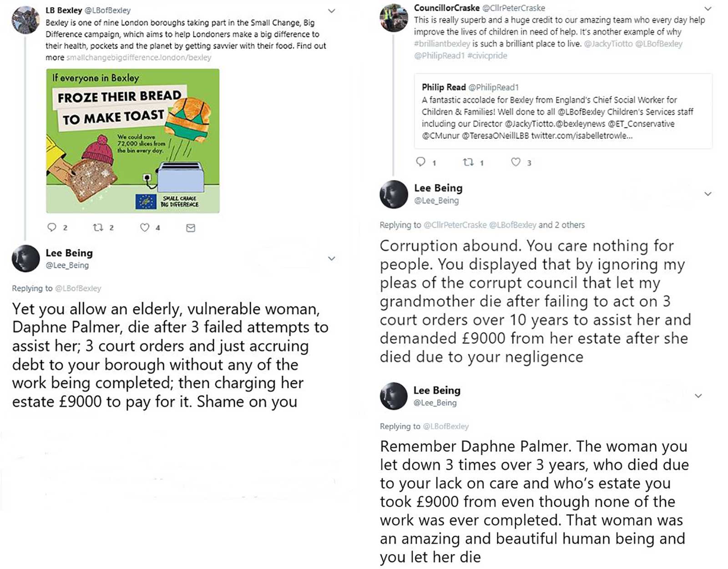Open chevron on 'Remember Daphne Palmer' reply
The width and height of the screenshot is (728, 569).
(x=698, y=396)
